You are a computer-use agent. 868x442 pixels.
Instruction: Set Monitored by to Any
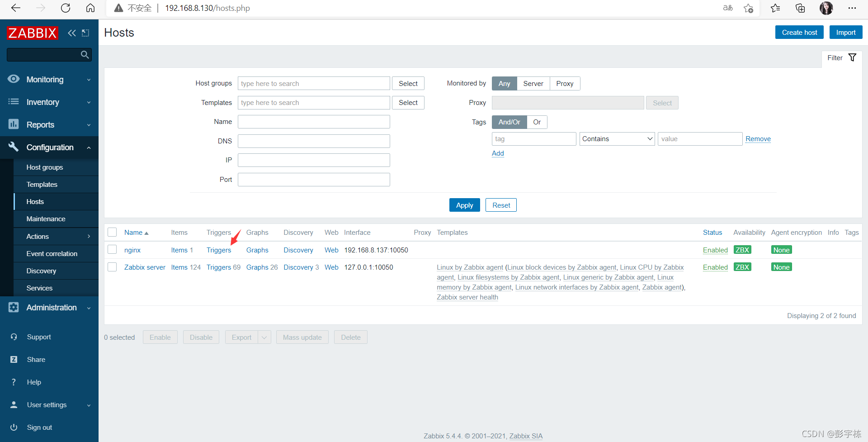coord(504,84)
